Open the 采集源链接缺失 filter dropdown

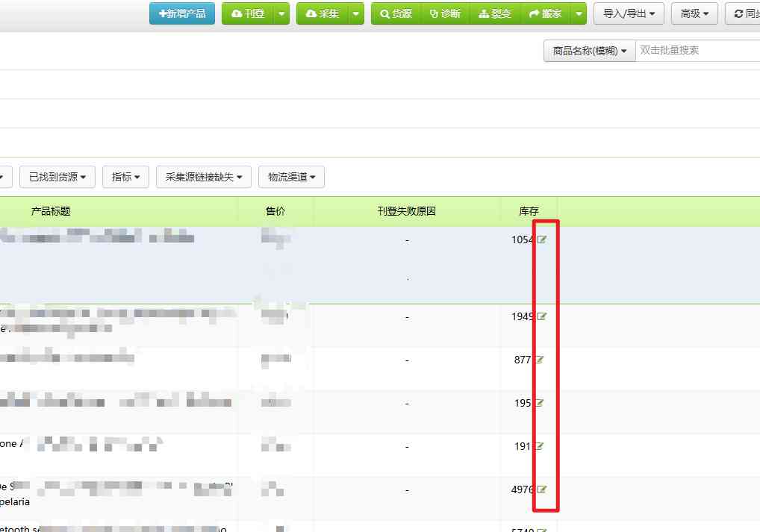pyautogui.click(x=204, y=177)
